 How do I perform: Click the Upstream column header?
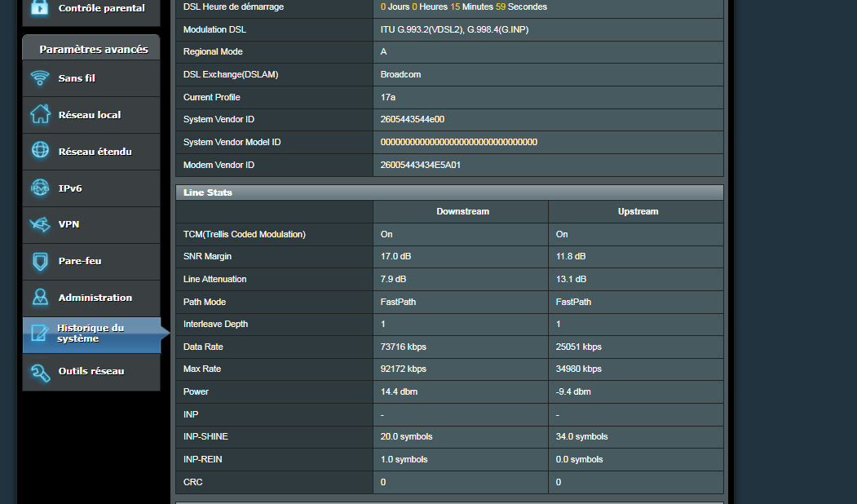[x=638, y=211]
